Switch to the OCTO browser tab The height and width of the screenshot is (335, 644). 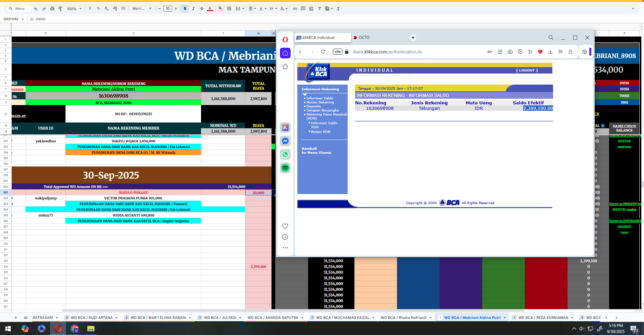tap(364, 38)
